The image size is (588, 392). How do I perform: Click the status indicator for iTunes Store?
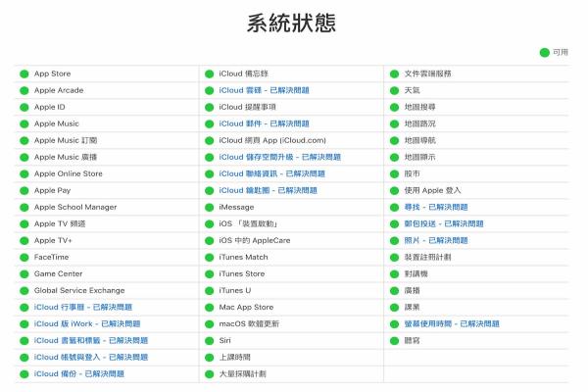(x=210, y=274)
